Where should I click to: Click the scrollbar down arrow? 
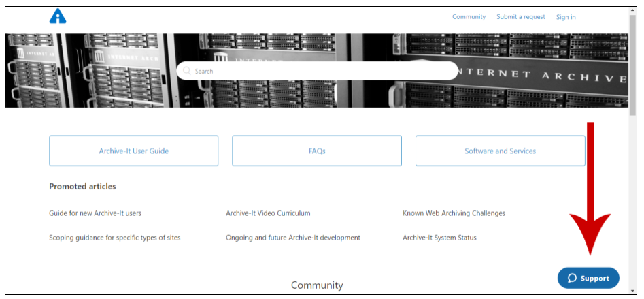coord(632,291)
